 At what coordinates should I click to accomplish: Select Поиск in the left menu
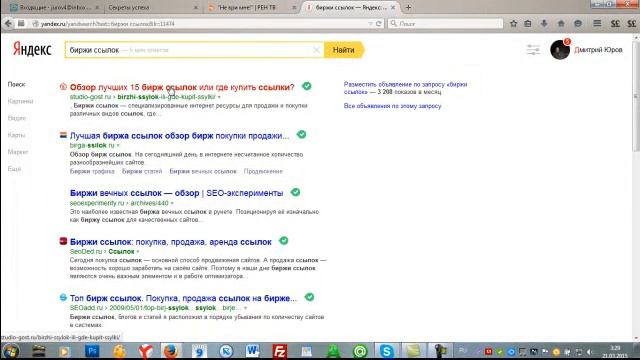pos(16,84)
